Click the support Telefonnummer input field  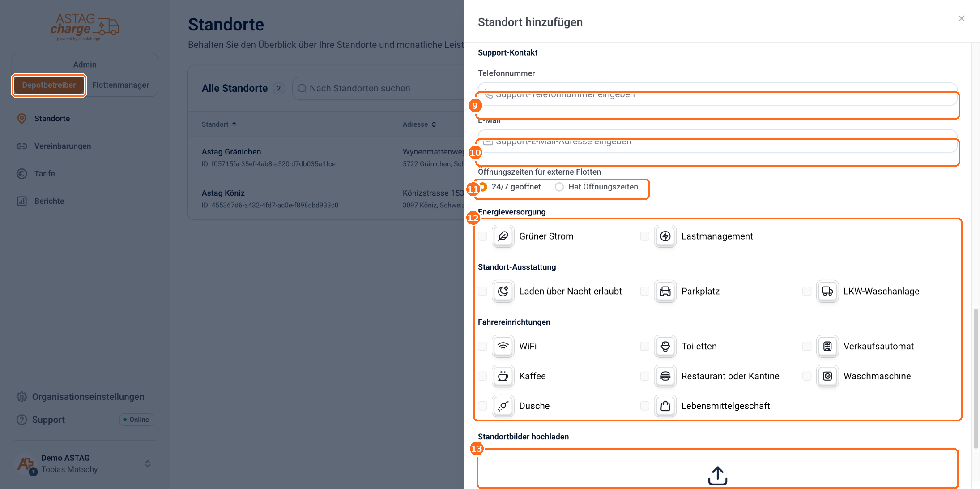[718, 94]
